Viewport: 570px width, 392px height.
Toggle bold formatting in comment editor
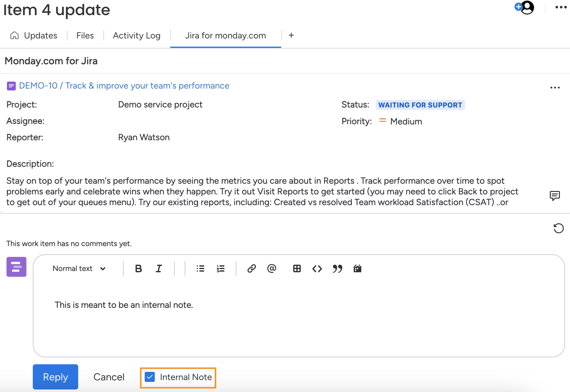coord(138,268)
